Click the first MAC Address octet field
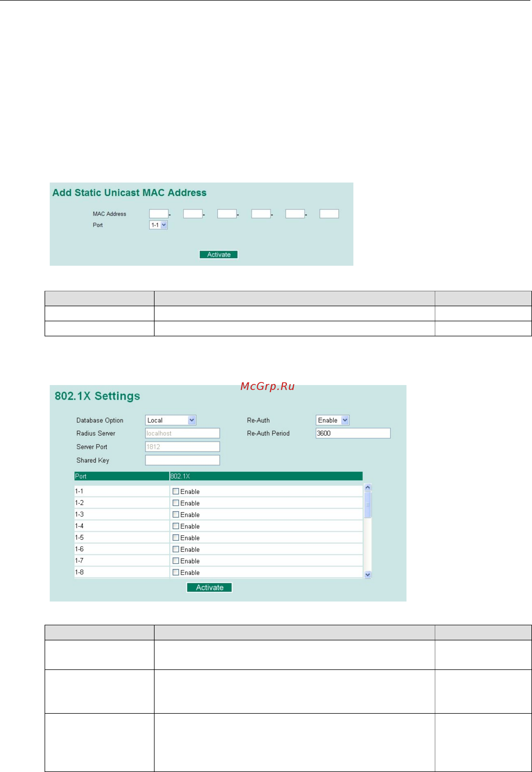 pos(159,214)
